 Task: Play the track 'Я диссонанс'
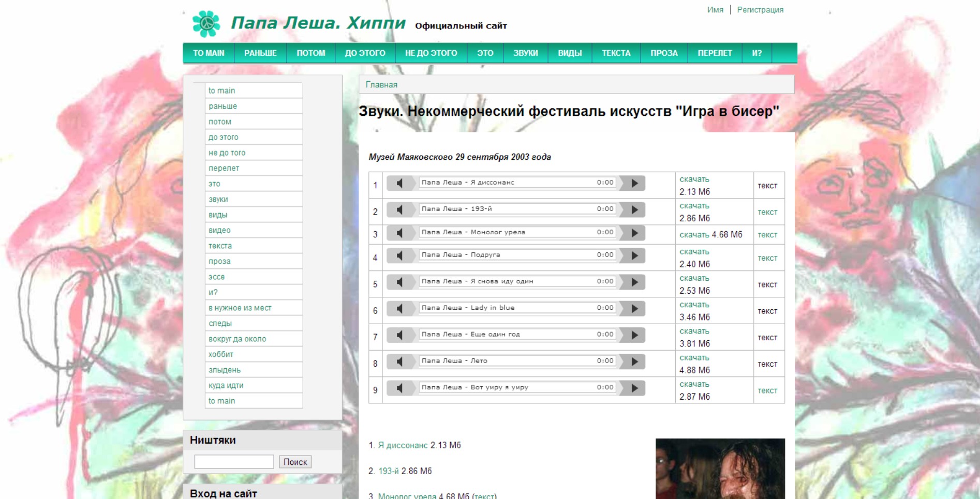(x=634, y=183)
